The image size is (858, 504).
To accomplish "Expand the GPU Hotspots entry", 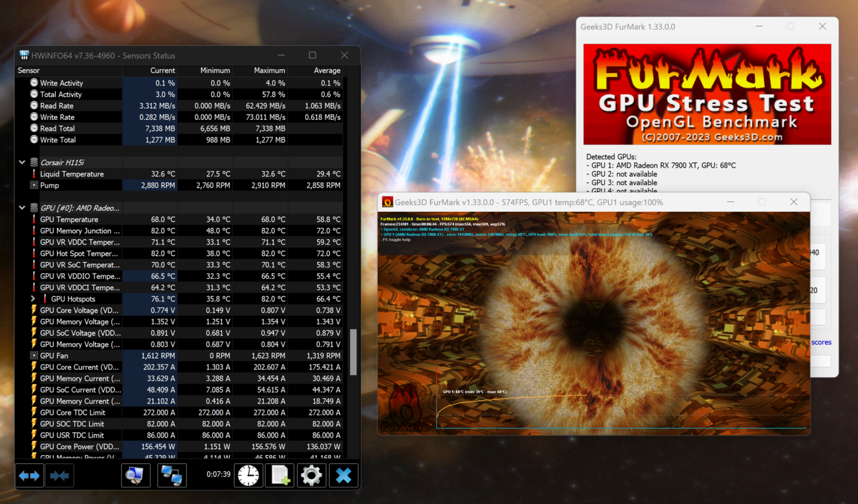I will (x=32, y=299).
